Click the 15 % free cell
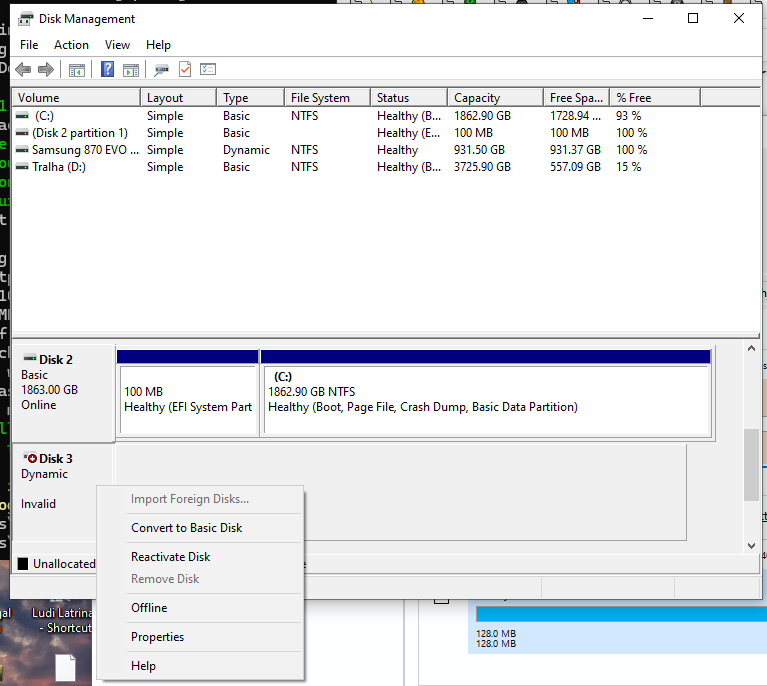 629,167
